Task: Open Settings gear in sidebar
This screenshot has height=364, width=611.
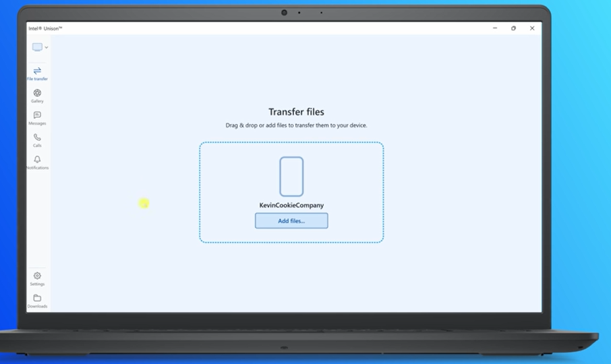Action: pyautogui.click(x=37, y=278)
